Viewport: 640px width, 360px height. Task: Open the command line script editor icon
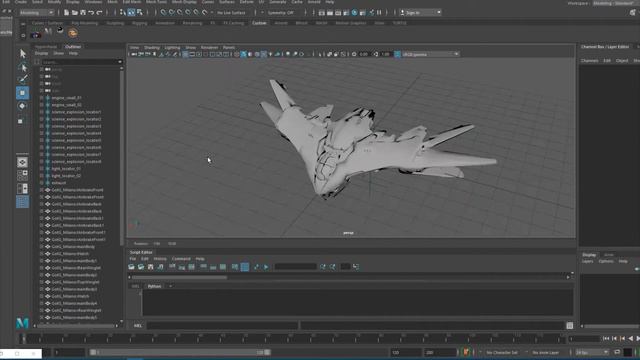pos(569,325)
